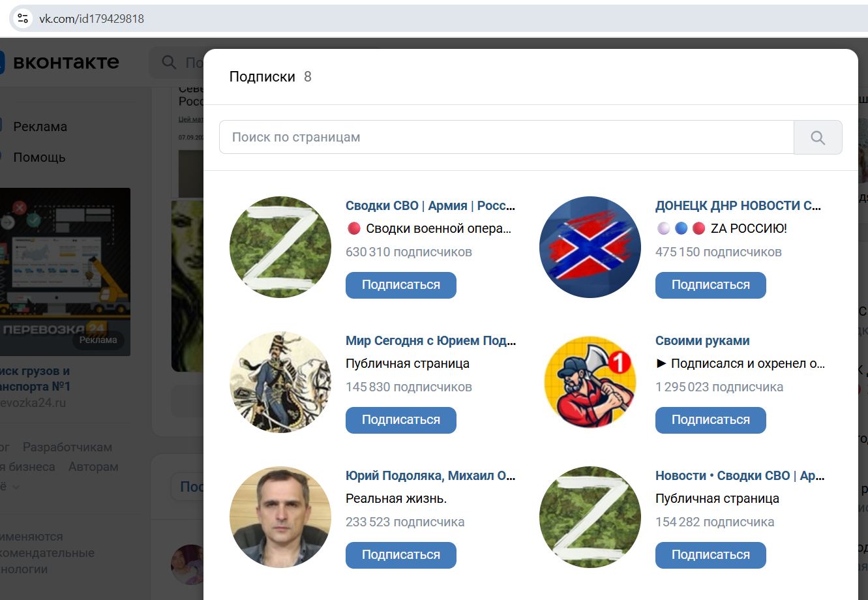
Task: Open the 'Своими руками' page link
Action: 702,340
